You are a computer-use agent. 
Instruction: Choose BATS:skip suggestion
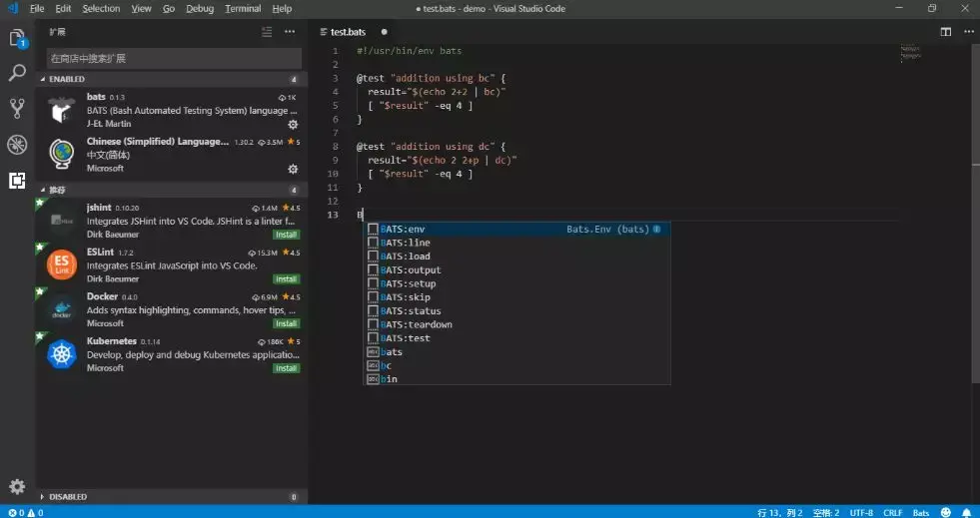pos(516,297)
